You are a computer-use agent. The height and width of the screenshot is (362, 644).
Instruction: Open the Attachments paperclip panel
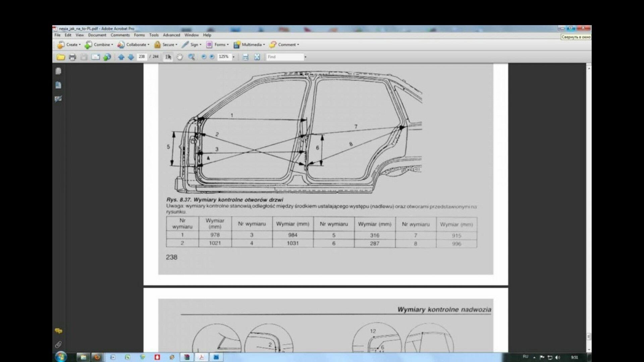pyautogui.click(x=58, y=345)
